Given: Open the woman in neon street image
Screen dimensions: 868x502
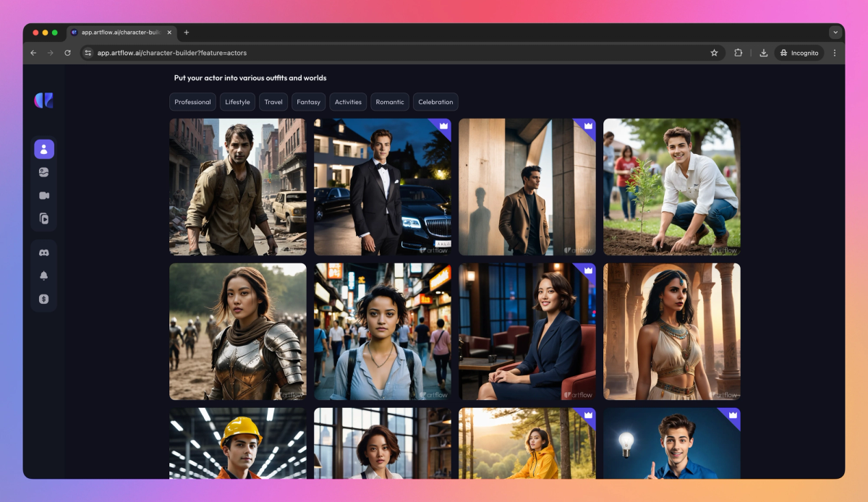Looking at the screenshot, I should 383,332.
